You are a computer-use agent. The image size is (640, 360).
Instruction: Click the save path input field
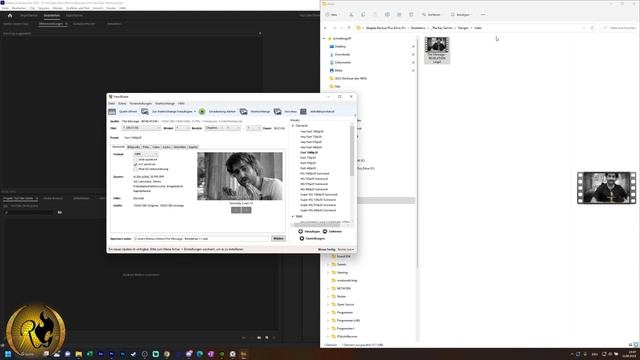(201, 238)
